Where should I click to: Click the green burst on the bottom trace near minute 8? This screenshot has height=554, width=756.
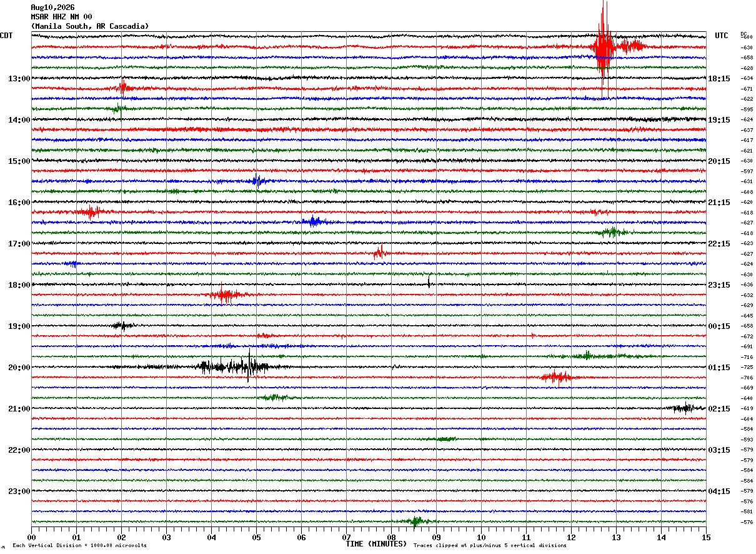(x=415, y=521)
